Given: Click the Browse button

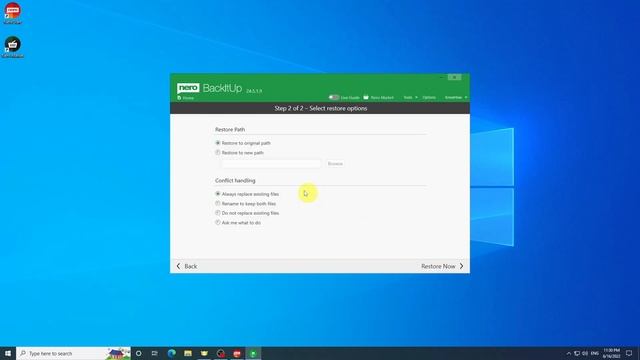Looking at the screenshot, I should [x=335, y=164].
